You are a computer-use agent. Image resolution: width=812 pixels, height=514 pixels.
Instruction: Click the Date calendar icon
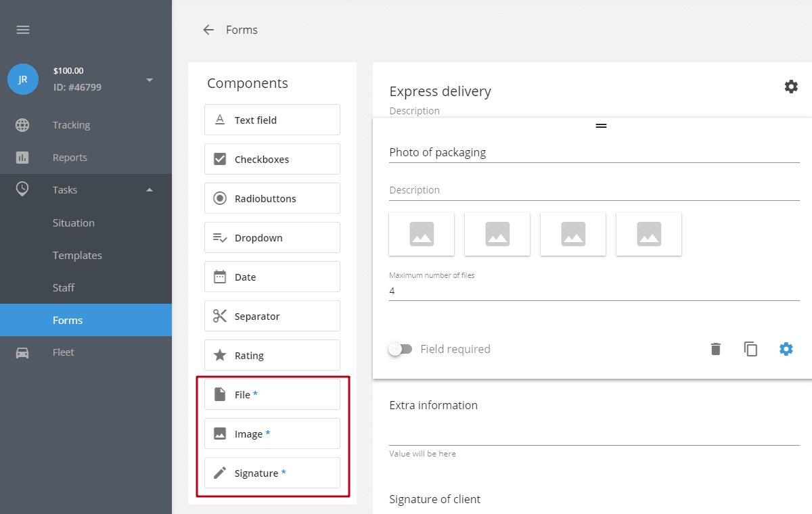pyautogui.click(x=220, y=277)
